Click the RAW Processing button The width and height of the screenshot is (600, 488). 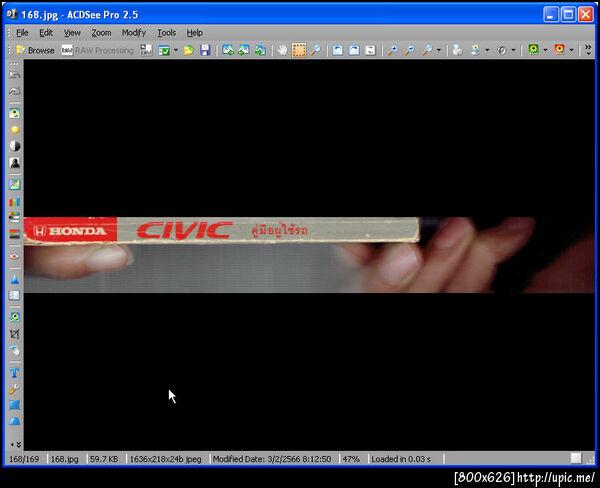[x=98, y=50]
